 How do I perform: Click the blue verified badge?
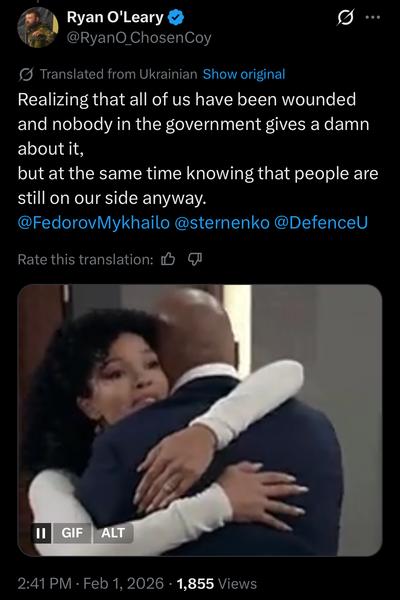pos(176,18)
